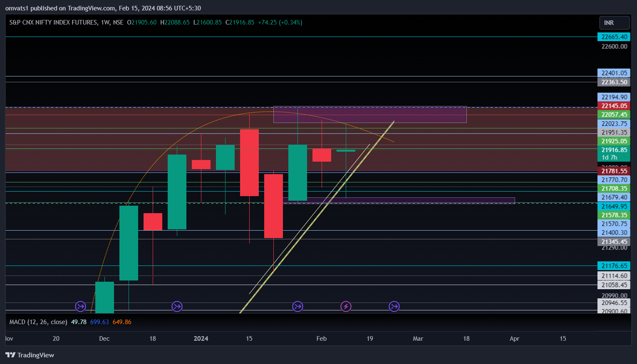Screen dimensions: 637x364
Task: Click the current price label 21916.85
Action: click(614, 150)
